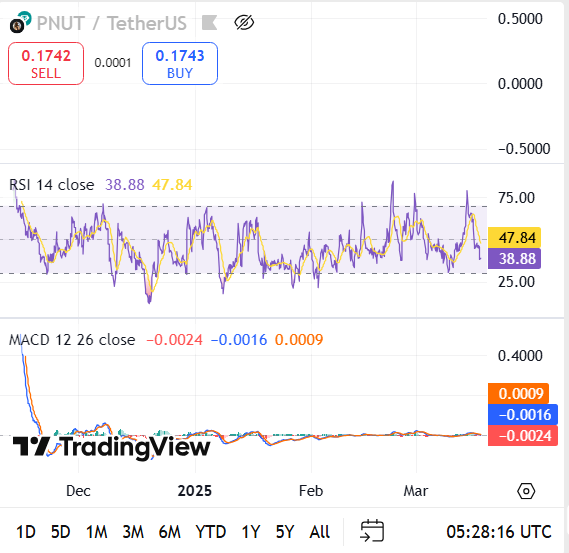Click the gray flag icon beside TetherUS
Image resolution: width=569 pixels, height=553 pixels.
tap(209, 22)
